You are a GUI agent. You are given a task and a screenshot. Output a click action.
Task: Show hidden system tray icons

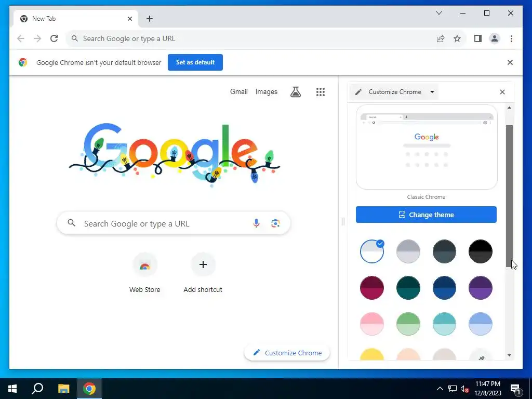[x=440, y=389]
